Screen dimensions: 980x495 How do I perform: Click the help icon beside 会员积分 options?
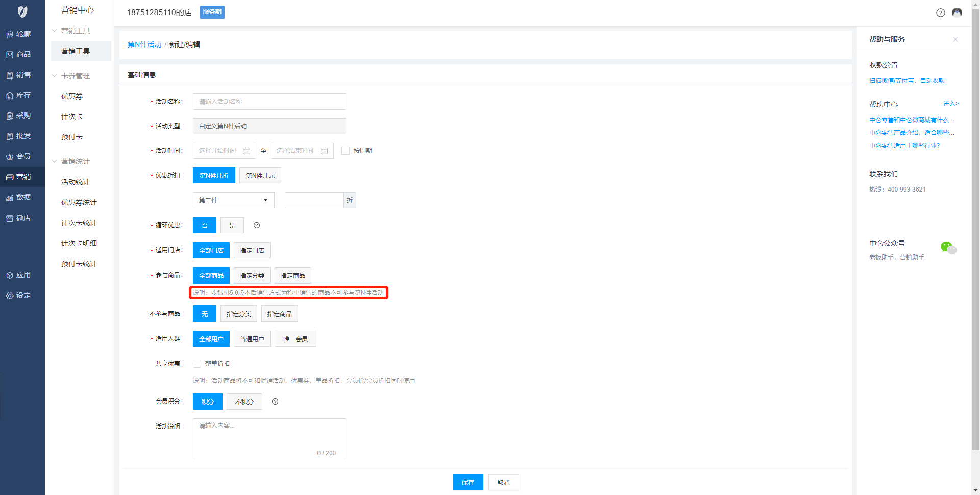[x=275, y=402]
